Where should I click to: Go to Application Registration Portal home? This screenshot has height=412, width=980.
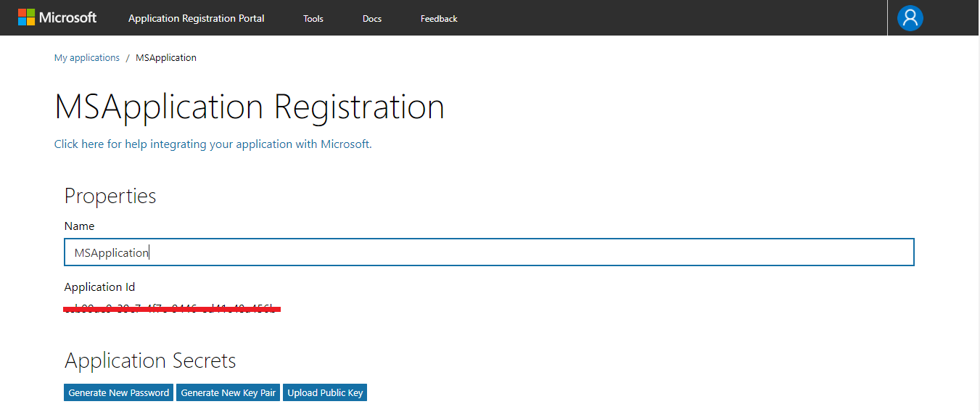196,19
